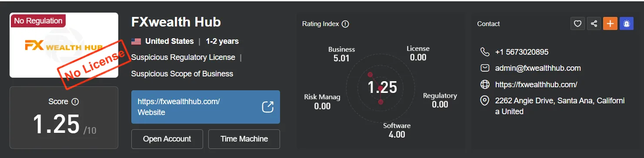Click the FX Wealth Hub logo thumbnail

click(64, 45)
